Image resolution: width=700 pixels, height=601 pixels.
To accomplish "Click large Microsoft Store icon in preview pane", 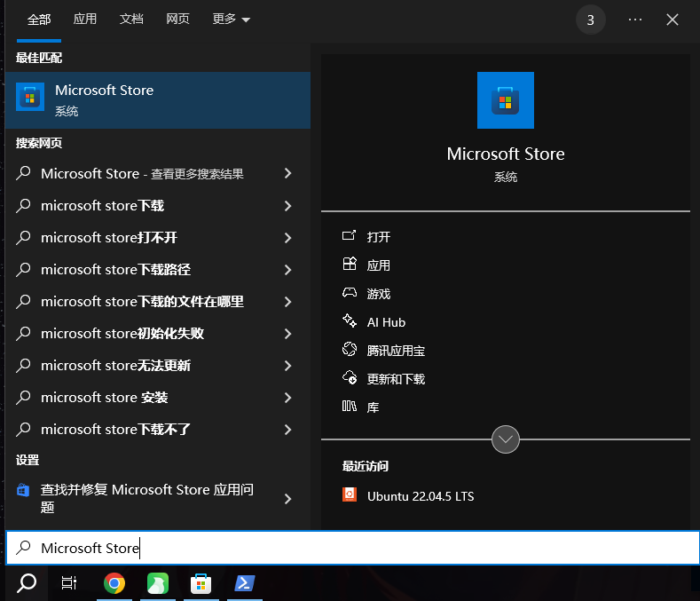I will coord(506,100).
